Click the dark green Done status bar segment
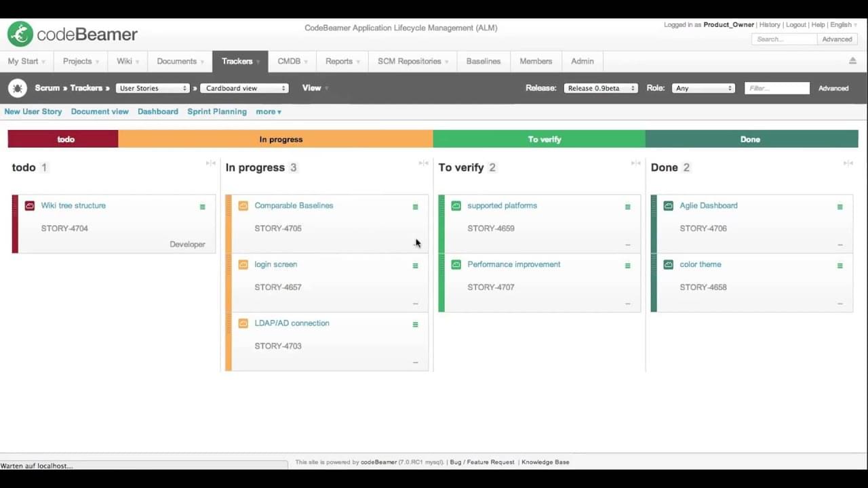The height and width of the screenshot is (488, 868). tap(751, 139)
